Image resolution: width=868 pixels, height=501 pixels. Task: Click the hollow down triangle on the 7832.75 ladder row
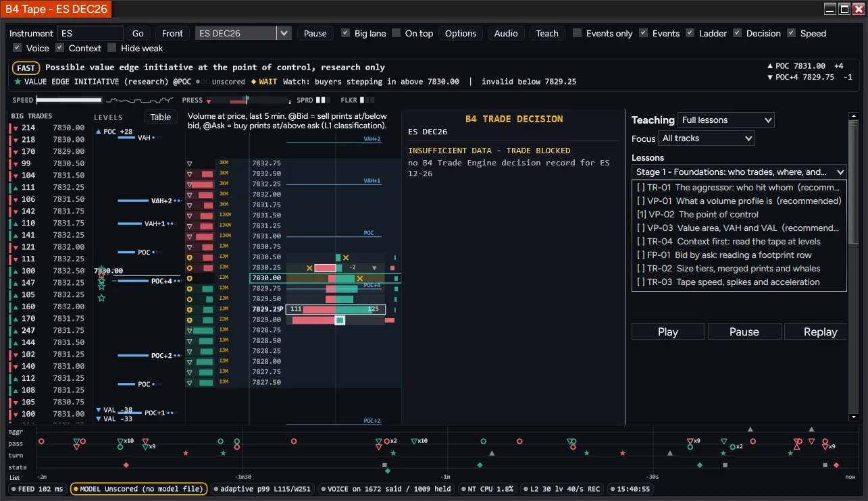pos(189,163)
